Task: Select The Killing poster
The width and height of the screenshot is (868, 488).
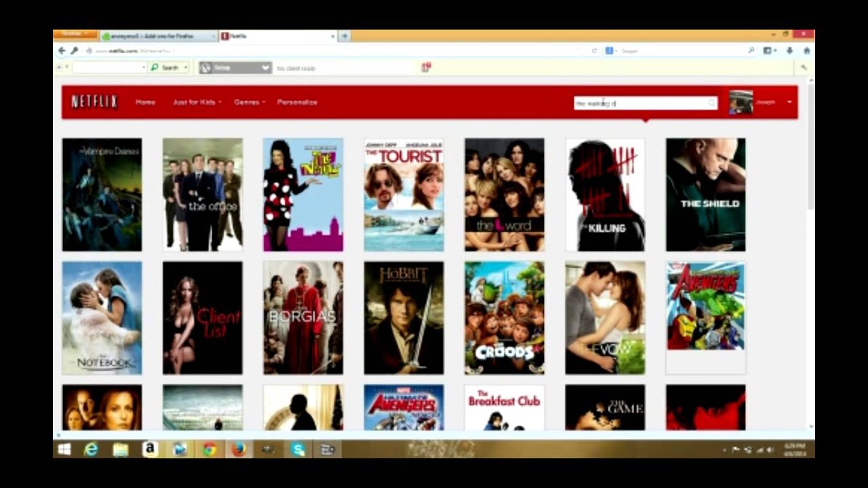Action: coord(606,195)
